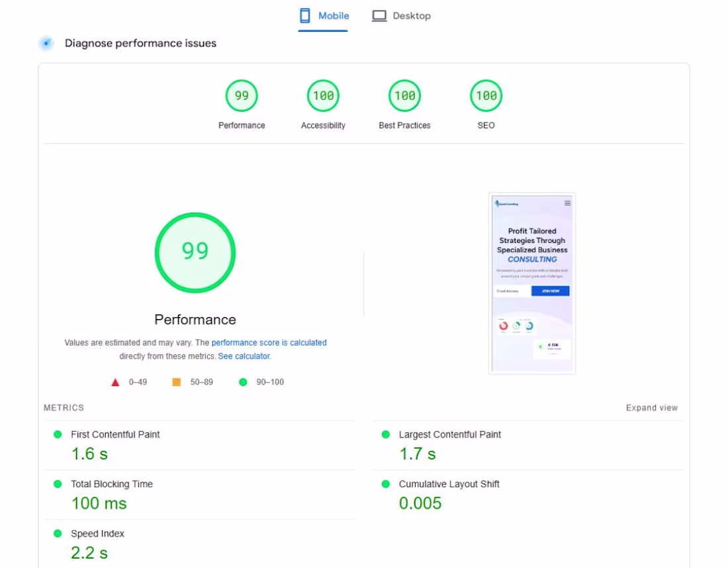Open the 'See calculator' link
Viewport: 728px width, 568px height.
[244, 356]
